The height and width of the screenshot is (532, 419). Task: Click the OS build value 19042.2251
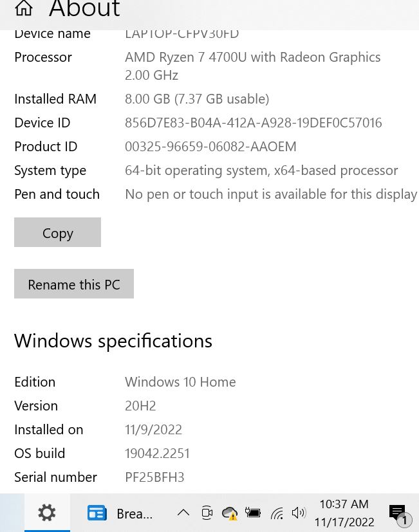pyautogui.click(x=157, y=454)
